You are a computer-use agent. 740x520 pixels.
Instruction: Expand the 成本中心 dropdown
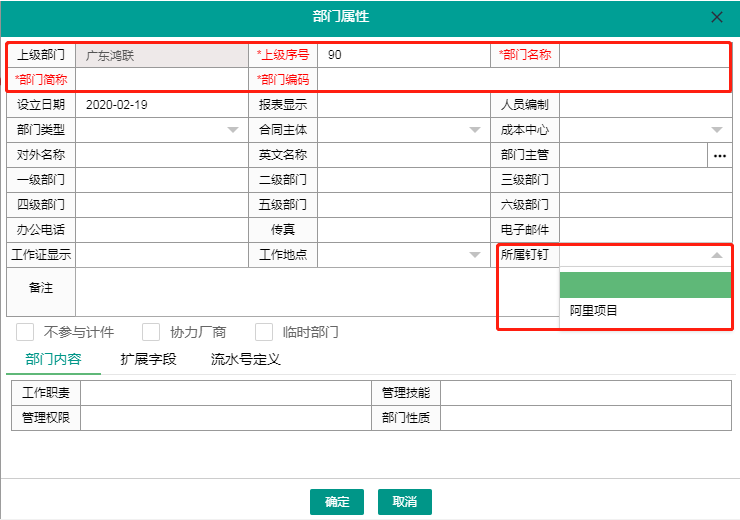(717, 130)
